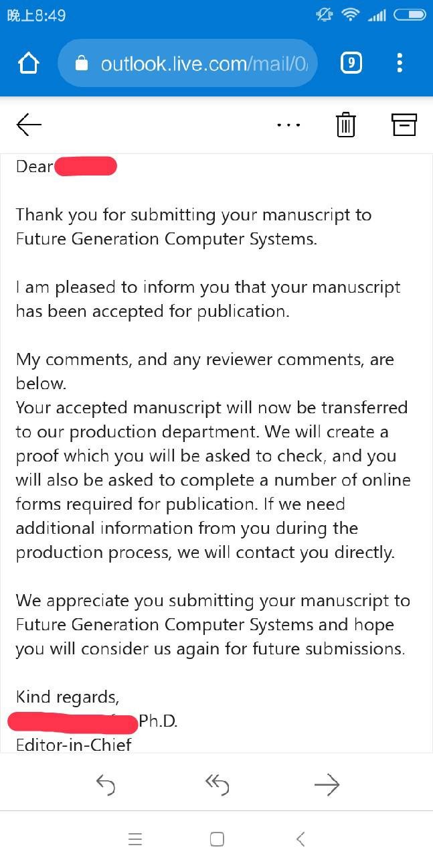Tap the browser home icon
The width and height of the screenshot is (433, 868).
[29, 64]
